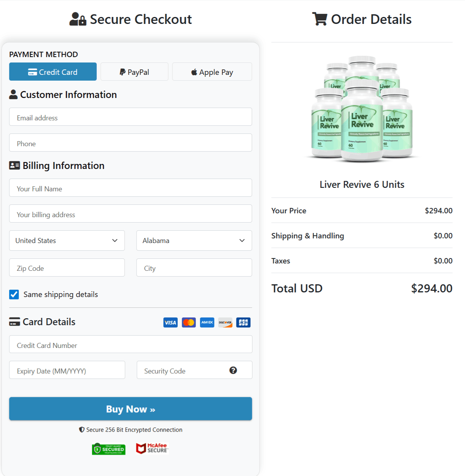Click the Discover card icon
465x476 pixels.
pyautogui.click(x=225, y=322)
